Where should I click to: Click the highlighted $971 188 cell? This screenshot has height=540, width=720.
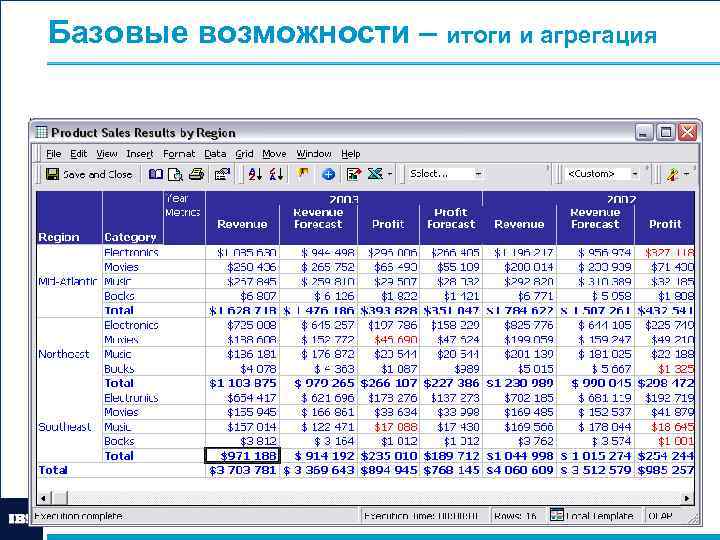[242, 456]
